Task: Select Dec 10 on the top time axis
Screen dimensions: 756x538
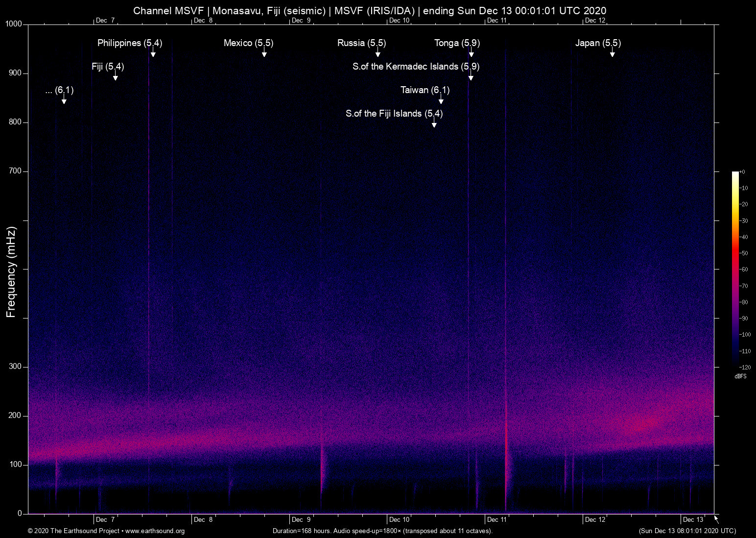Action: coord(399,21)
